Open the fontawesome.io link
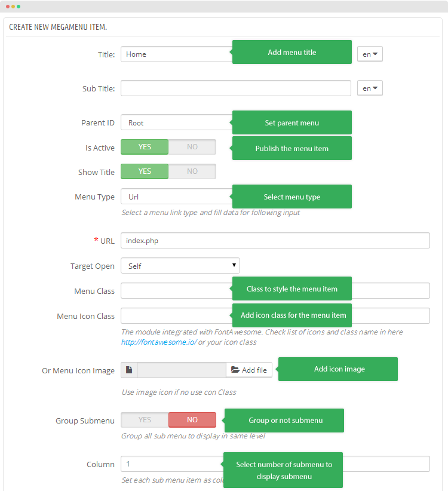This screenshot has width=448, height=491. click(x=159, y=342)
